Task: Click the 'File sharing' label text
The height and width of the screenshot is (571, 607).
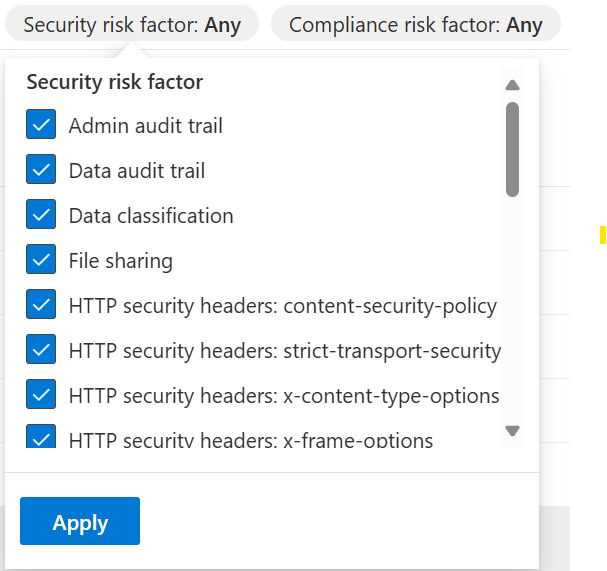Action: click(x=121, y=261)
